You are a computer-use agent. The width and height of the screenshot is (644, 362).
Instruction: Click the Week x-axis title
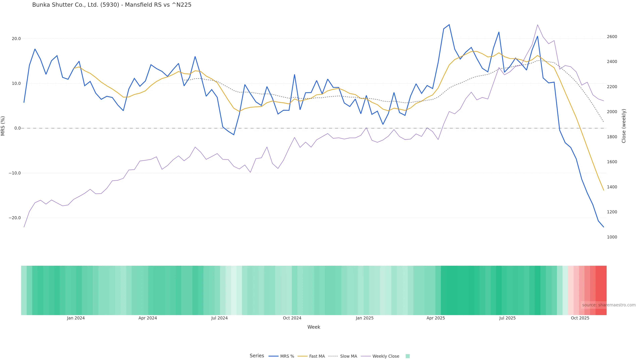point(313,327)
